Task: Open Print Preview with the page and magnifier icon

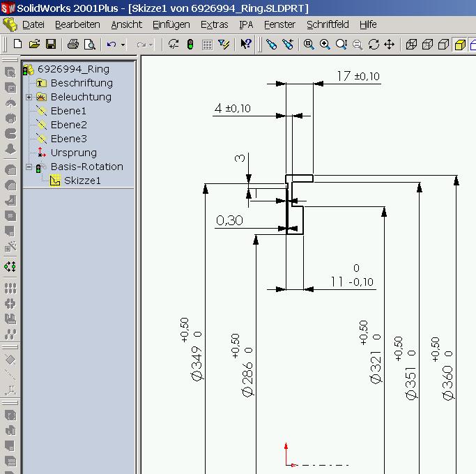Action: click(89, 45)
